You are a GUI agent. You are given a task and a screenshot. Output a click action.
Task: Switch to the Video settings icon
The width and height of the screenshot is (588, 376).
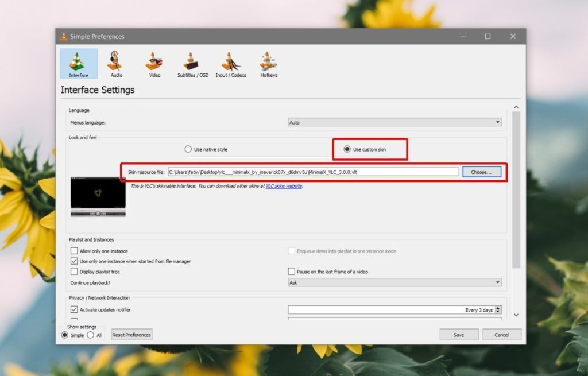pos(154,63)
